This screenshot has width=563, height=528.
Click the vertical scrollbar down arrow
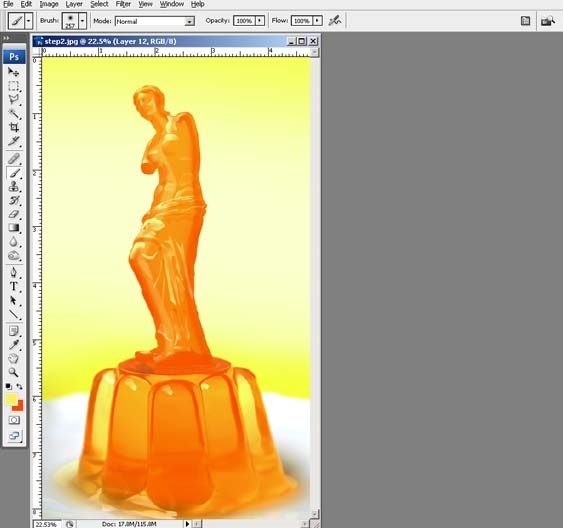[314, 514]
